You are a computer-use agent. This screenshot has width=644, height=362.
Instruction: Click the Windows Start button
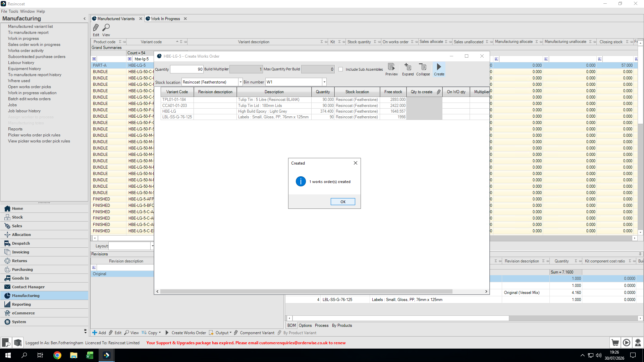coord(8,355)
